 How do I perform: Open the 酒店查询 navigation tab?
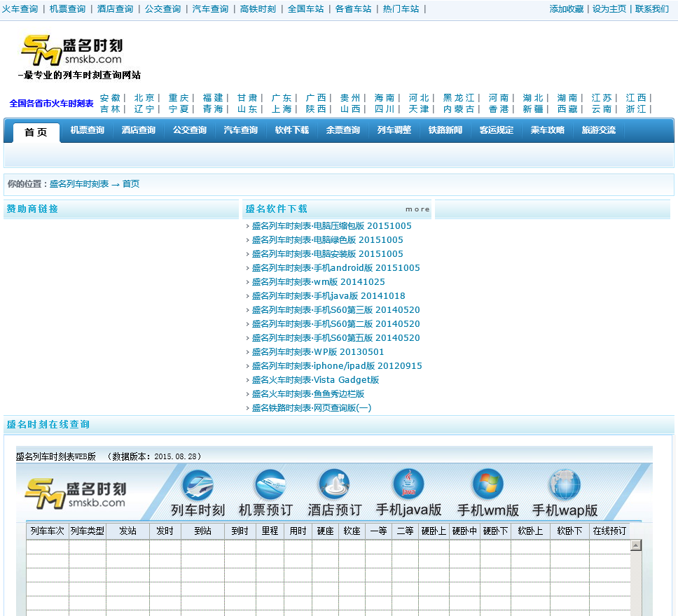139,130
